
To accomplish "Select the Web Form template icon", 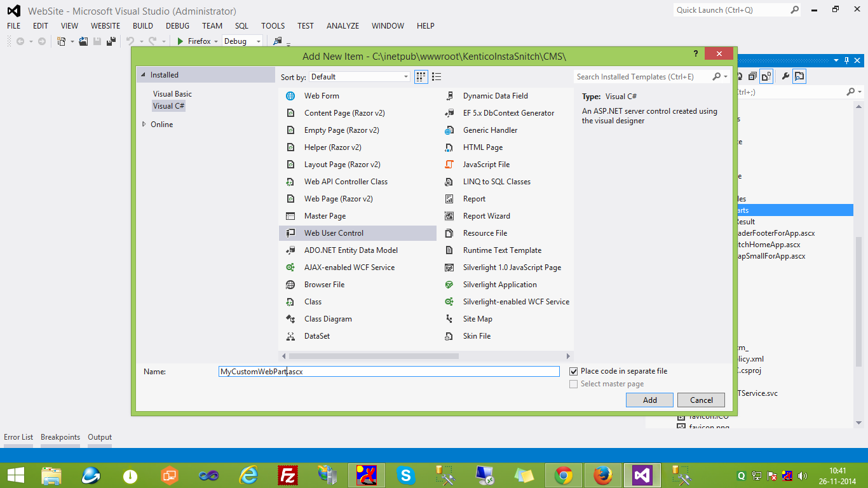I will pyautogui.click(x=290, y=96).
